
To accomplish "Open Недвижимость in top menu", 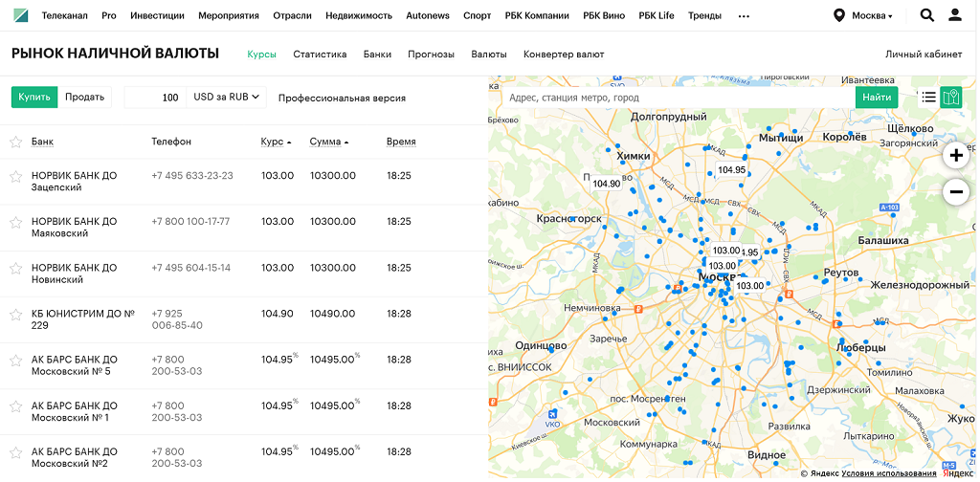I will click(x=359, y=15).
